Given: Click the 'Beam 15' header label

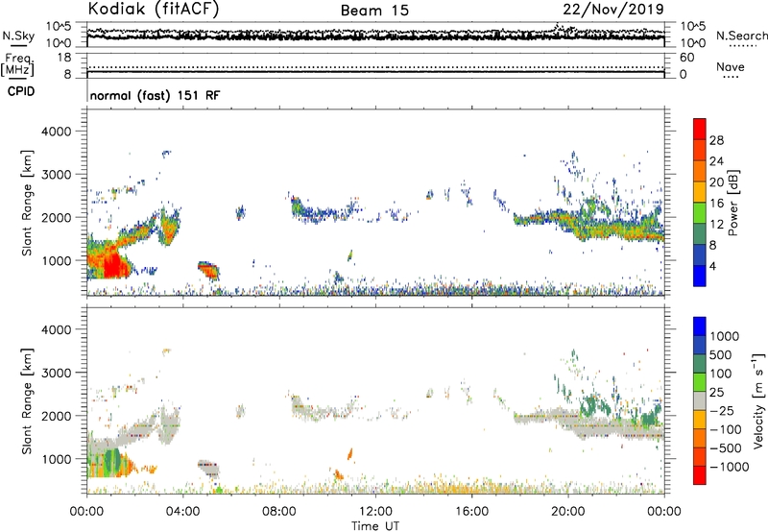Looking at the screenshot, I should [x=375, y=11].
